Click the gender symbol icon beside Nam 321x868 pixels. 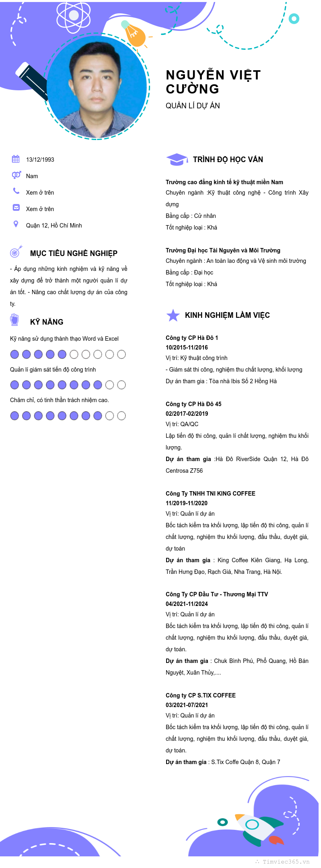(16, 175)
